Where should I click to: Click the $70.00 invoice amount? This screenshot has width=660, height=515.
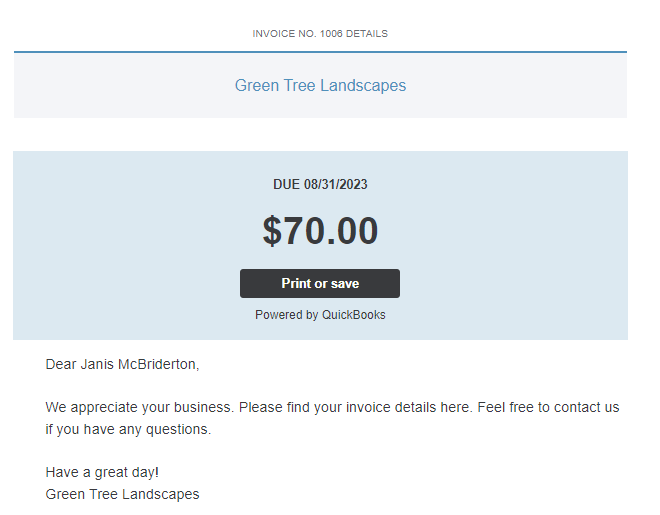point(320,231)
